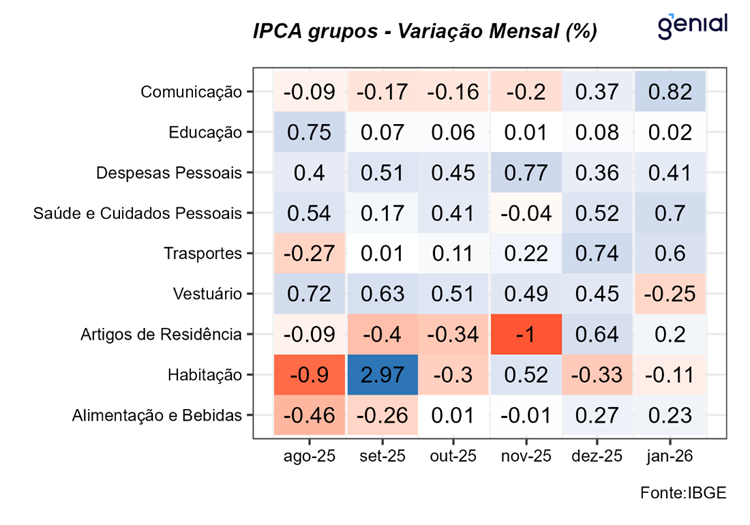
Task: Click the -0.9 Habitação cell for ago-25
Action: tap(310, 375)
